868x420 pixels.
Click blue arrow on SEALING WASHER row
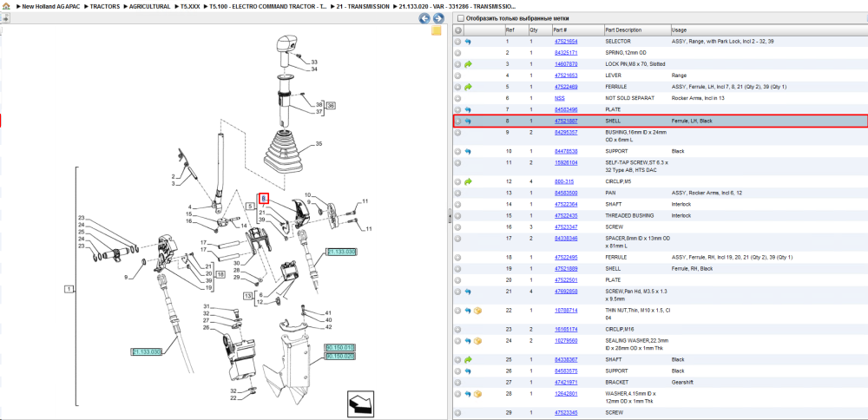click(468, 341)
